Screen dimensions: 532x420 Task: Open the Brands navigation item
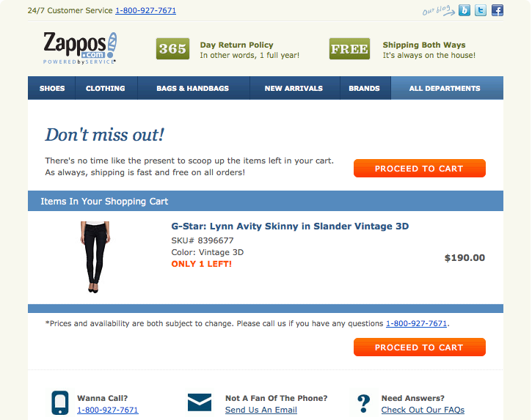365,88
